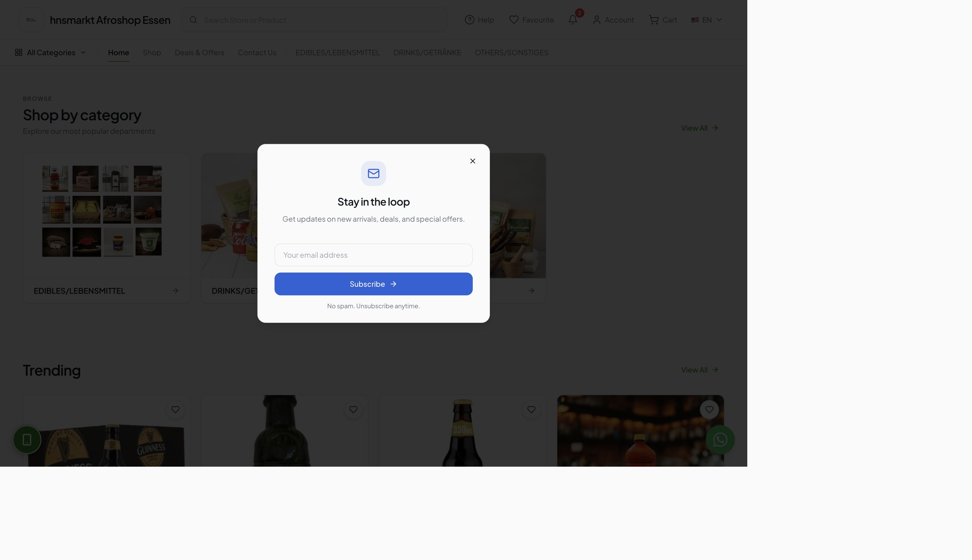Open the plantain products category image
972x560 pixels.
[518, 215]
